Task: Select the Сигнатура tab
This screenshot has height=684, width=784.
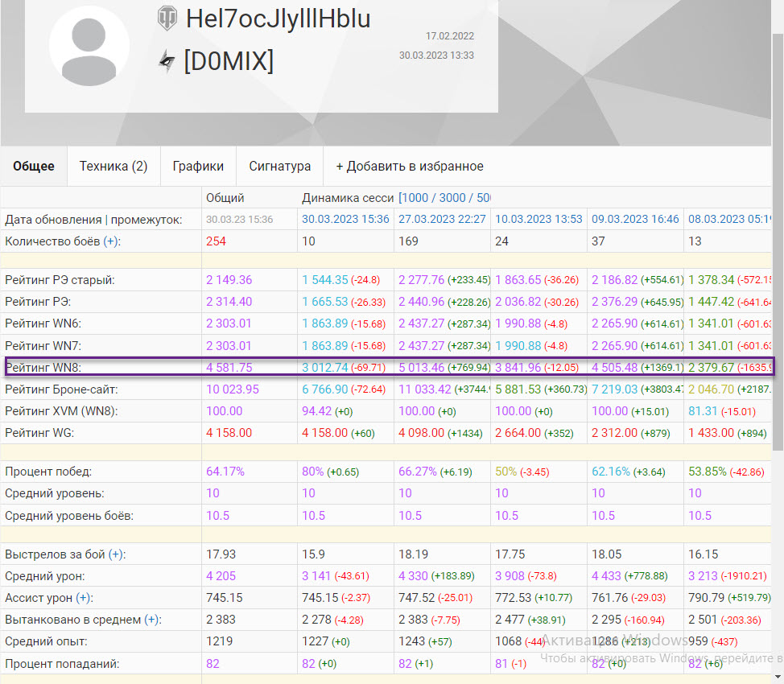Action: tap(279, 167)
